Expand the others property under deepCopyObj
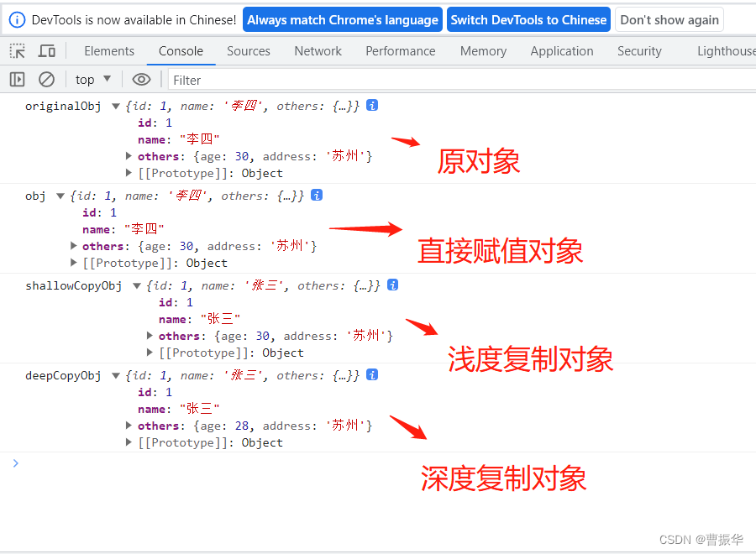The width and height of the screenshot is (756, 554). coord(129,425)
